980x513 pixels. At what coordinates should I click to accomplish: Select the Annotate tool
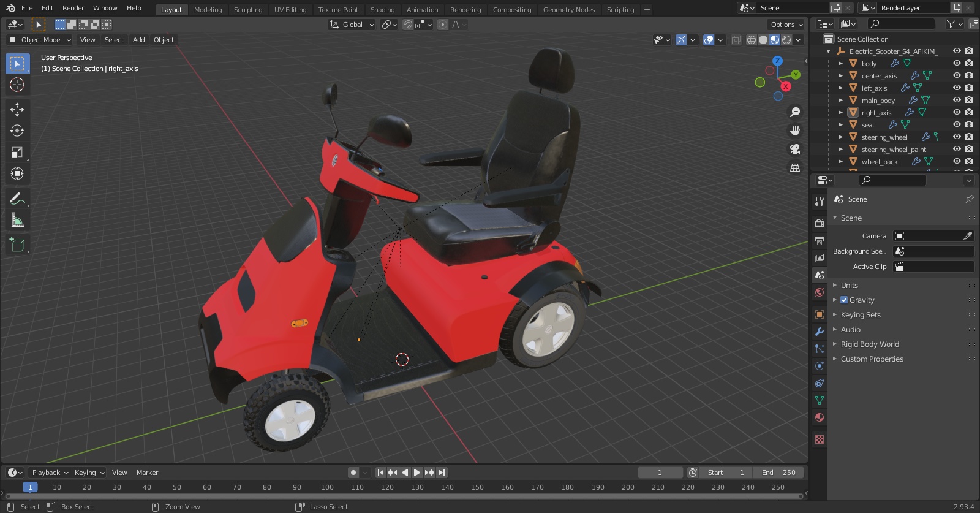click(17, 199)
